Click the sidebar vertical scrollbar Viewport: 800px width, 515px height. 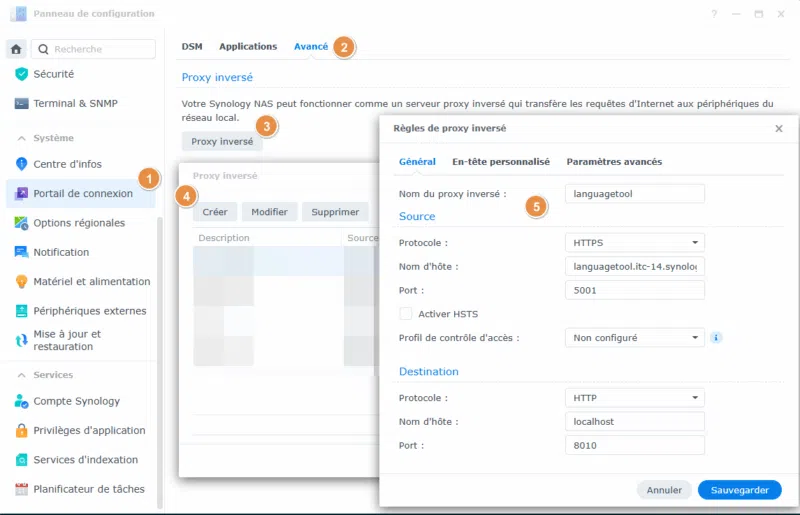pyautogui.click(x=160, y=362)
